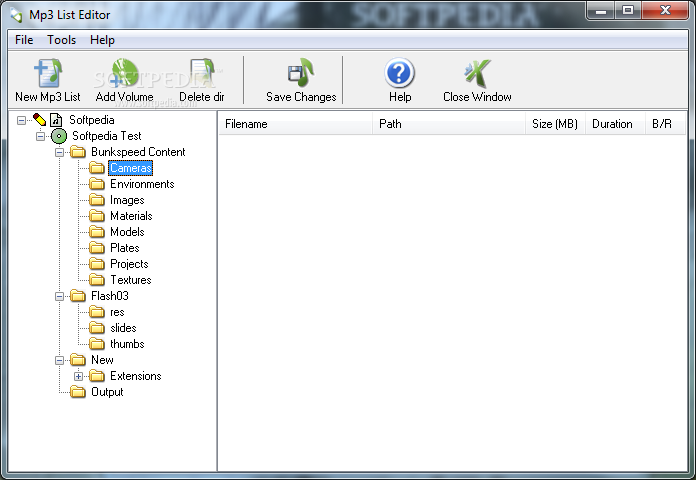Screen dimensions: 696x480
Task: Click the Flash03 folder icon
Action: pyautogui.click(x=78, y=296)
